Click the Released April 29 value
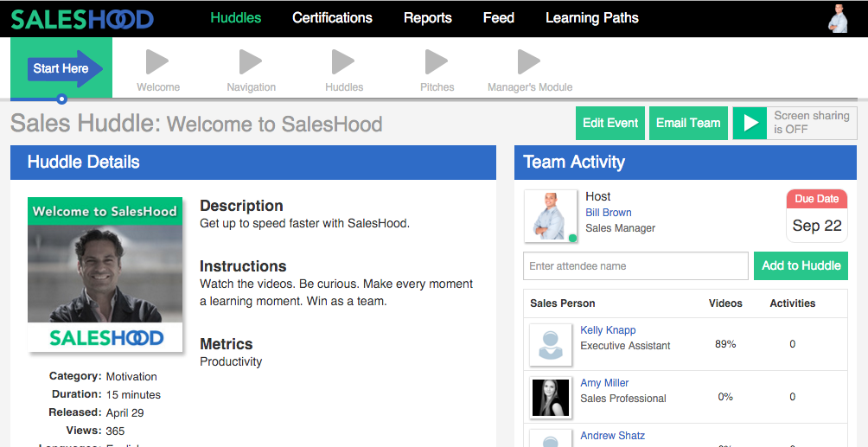Viewport: 868px width, 447px height. [124, 412]
